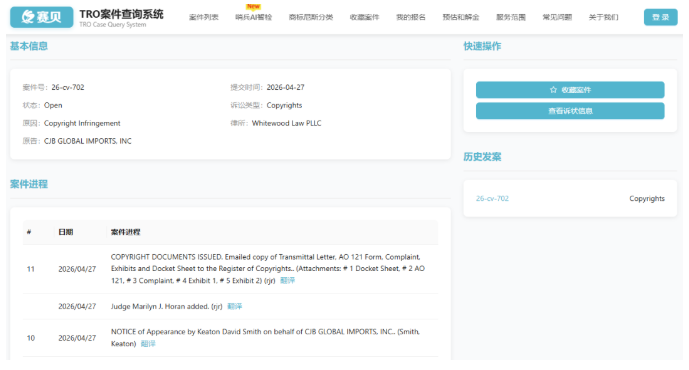Click docket entry number 11

[31, 269]
